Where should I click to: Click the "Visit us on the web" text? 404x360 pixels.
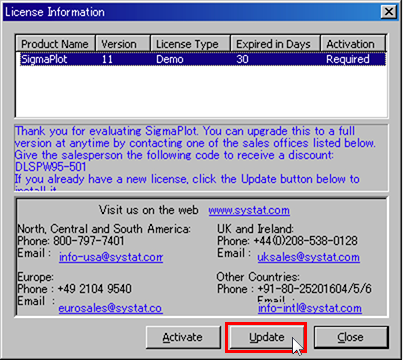click(148, 210)
